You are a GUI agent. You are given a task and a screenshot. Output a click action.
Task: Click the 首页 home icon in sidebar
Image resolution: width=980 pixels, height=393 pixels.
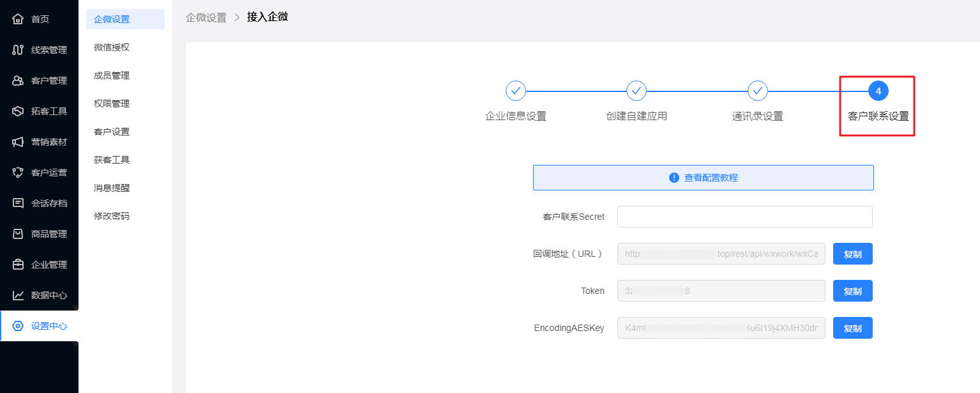click(x=19, y=19)
